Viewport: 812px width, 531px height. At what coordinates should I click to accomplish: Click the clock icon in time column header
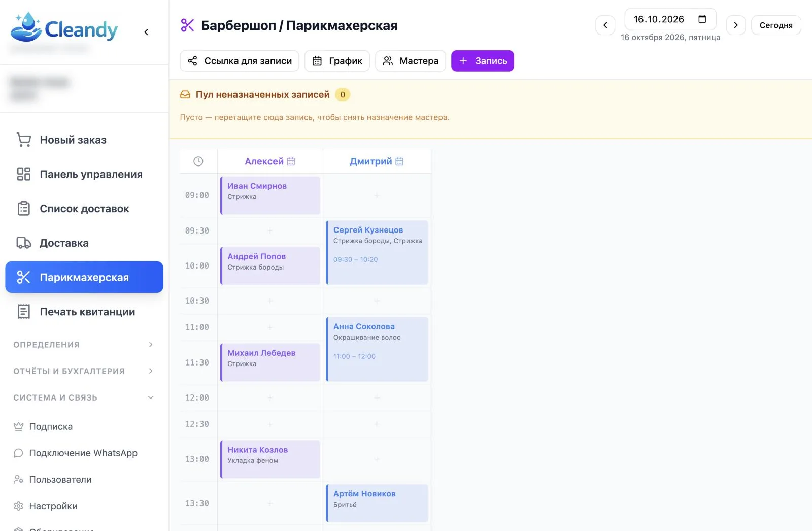(198, 161)
